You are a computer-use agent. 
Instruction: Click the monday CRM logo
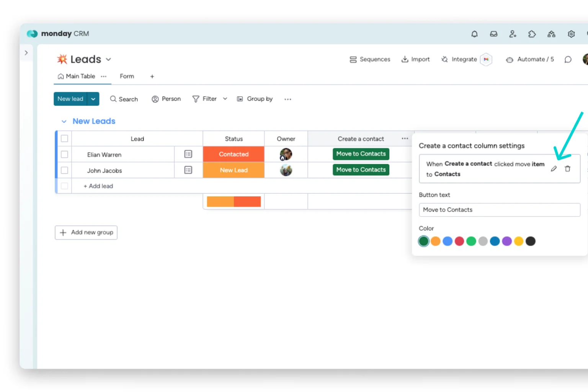coord(58,34)
